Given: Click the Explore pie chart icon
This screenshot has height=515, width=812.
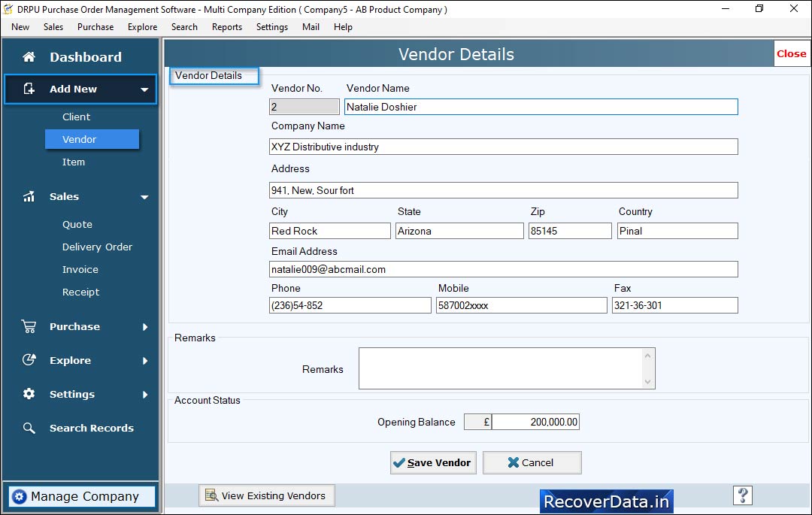Looking at the screenshot, I should click(x=29, y=359).
